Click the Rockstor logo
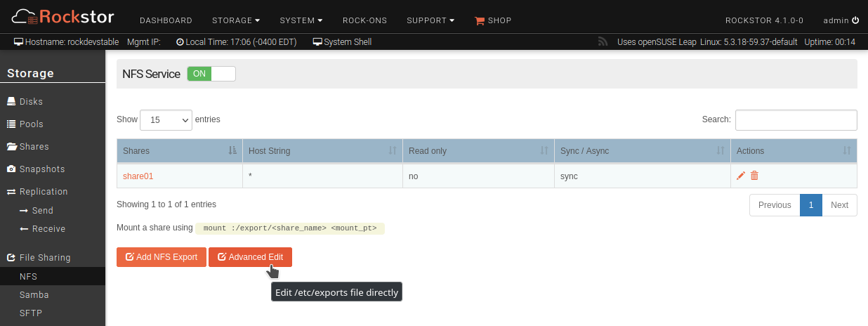 tap(63, 16)
